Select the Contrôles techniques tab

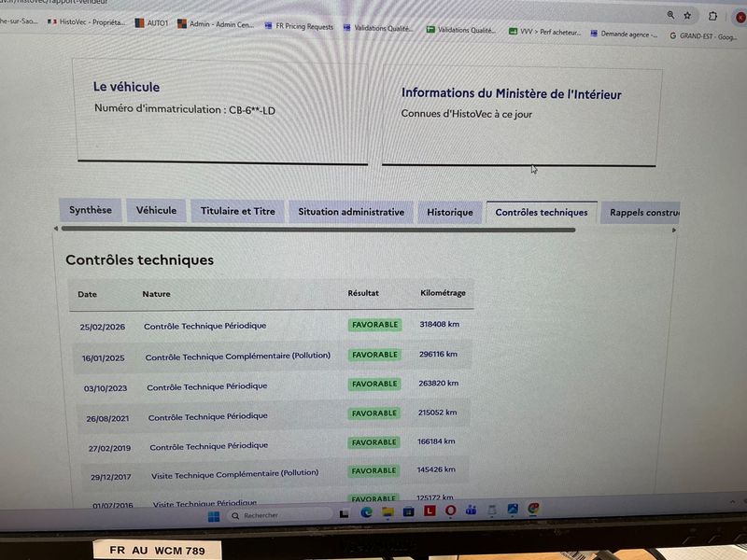(x=542, y=213)
